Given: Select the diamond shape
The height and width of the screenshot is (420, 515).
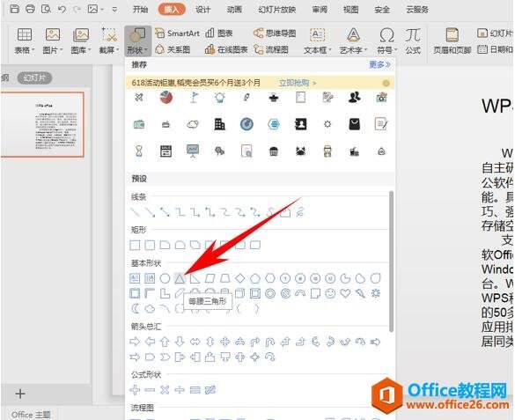Looking at the screenshot, I should coord(240,278).
